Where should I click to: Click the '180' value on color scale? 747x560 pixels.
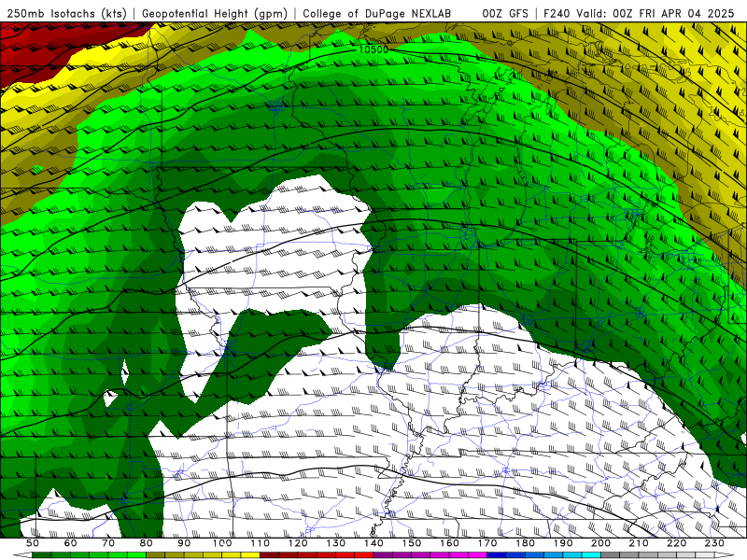pyautogui.click(x=525, y=543)
